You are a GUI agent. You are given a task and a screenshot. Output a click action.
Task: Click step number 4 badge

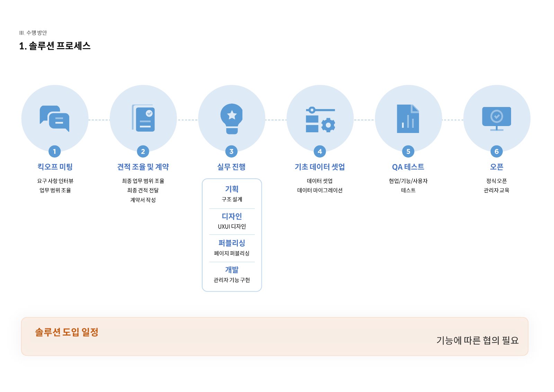click(320, 151)
